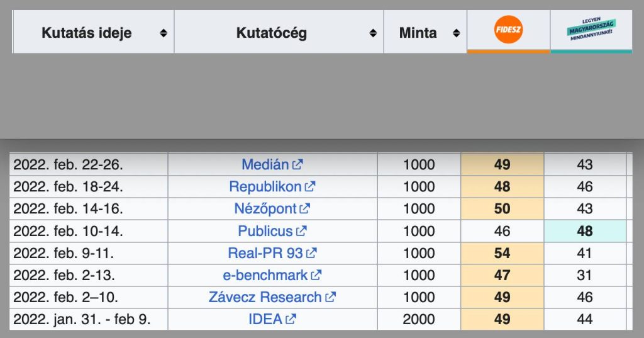Click the teal highlighted 48 cell
This screenshot has height=338, width=644.
585,231
